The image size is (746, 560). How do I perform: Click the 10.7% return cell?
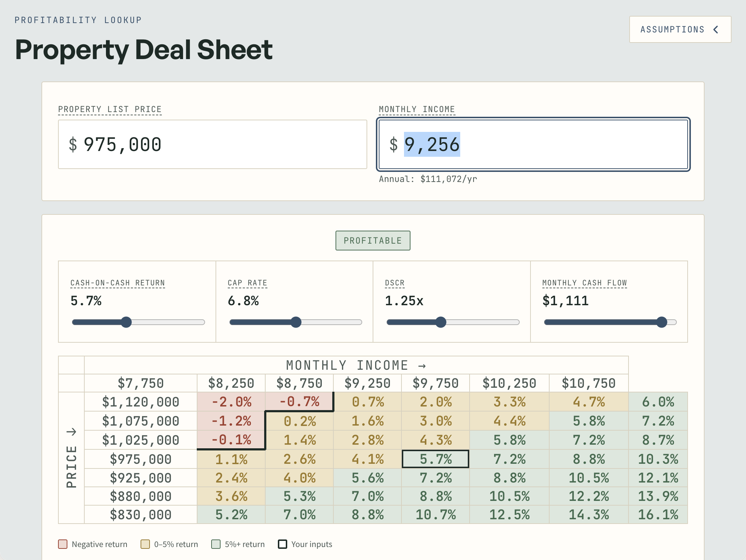tap(435, 515)
